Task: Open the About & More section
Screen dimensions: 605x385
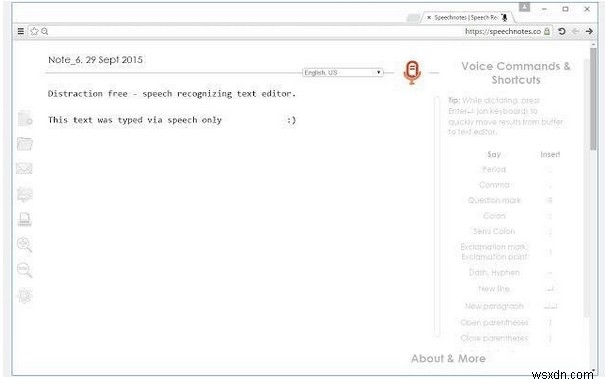Action: (x=448, y=358)
